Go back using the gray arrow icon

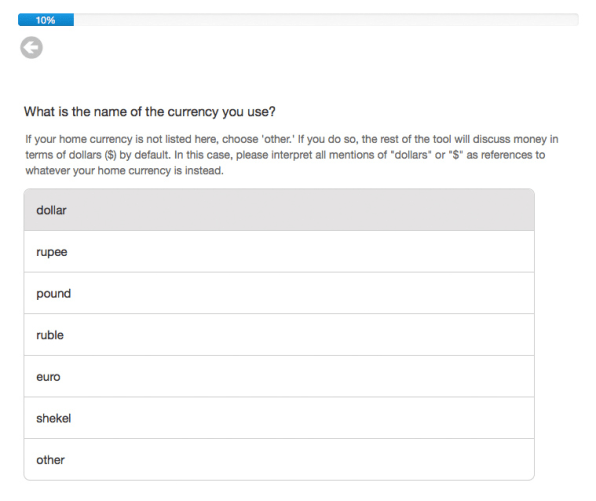click(31, 48)
